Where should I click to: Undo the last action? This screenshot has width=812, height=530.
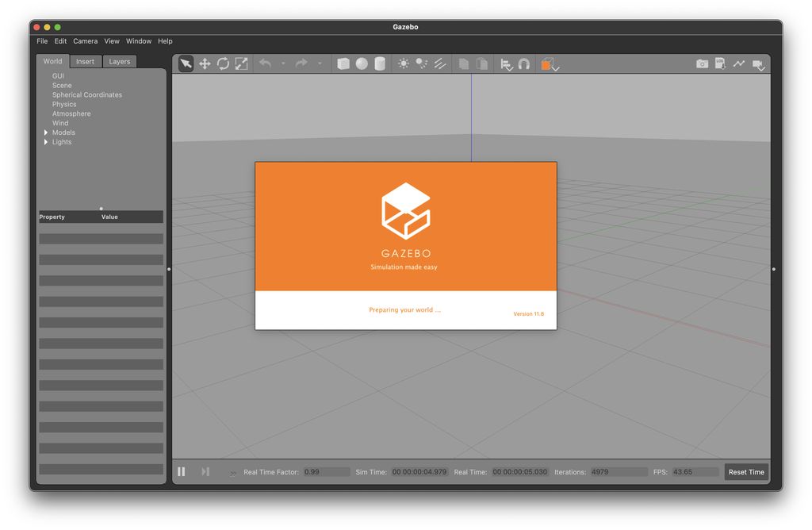point(265,63)
